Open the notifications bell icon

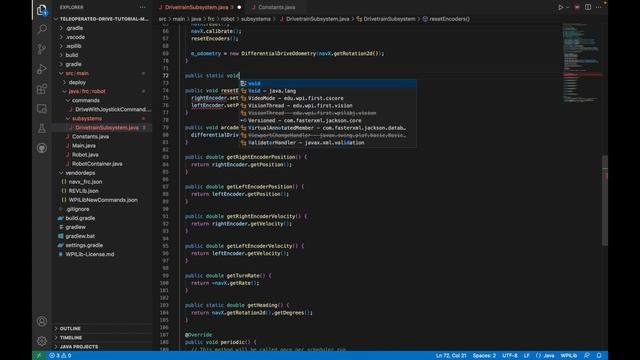click(599, 356)
